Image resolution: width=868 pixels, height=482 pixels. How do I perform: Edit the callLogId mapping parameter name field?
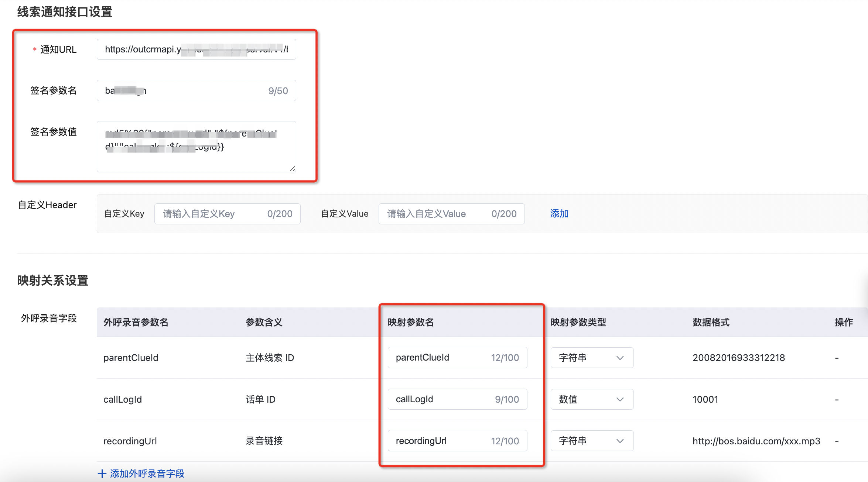(457, 399)
